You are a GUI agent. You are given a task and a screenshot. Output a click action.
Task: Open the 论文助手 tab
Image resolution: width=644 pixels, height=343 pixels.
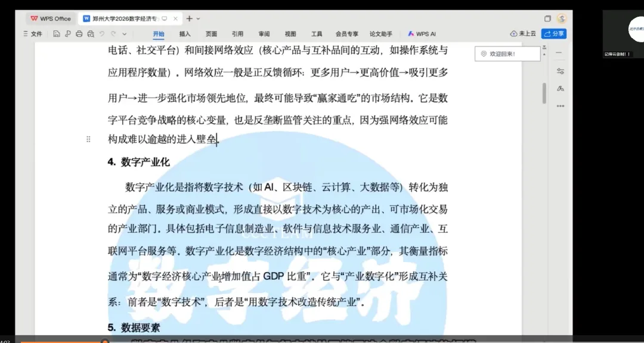pyautogui.click(x=380, y=34)
